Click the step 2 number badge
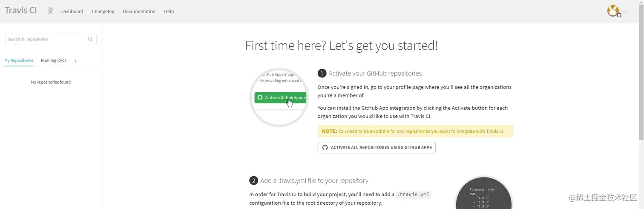The width and height of the screenshot is (644, 209). click(253, 180)
